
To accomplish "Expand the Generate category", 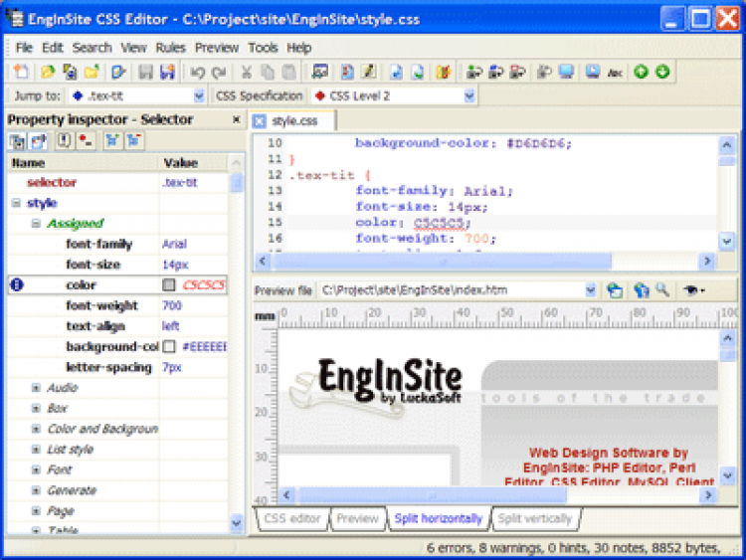I will coord(36,490).
